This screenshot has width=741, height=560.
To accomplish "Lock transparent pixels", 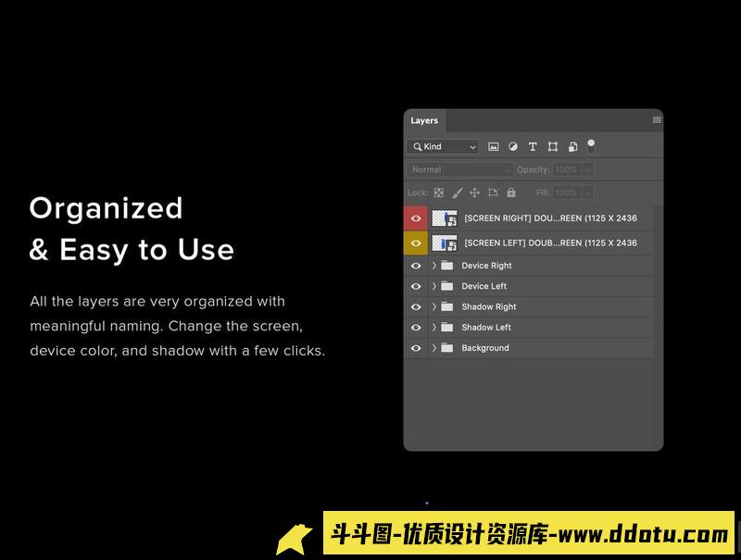I will 438,193.
